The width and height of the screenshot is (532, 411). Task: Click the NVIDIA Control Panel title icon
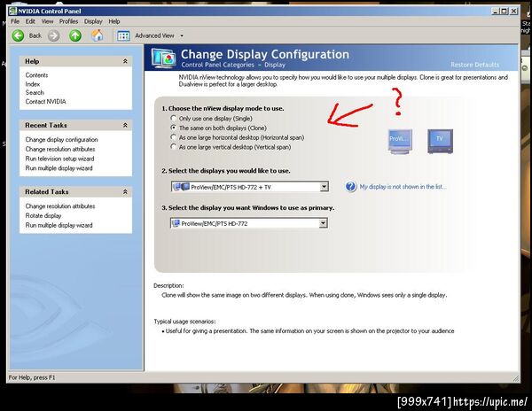(13, 11)
